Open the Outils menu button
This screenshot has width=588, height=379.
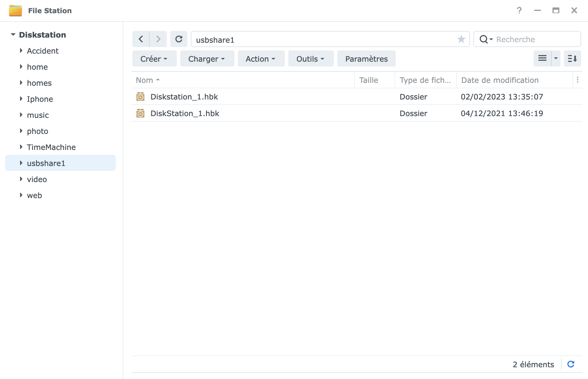pyautogui.click(x=311, y=59)
